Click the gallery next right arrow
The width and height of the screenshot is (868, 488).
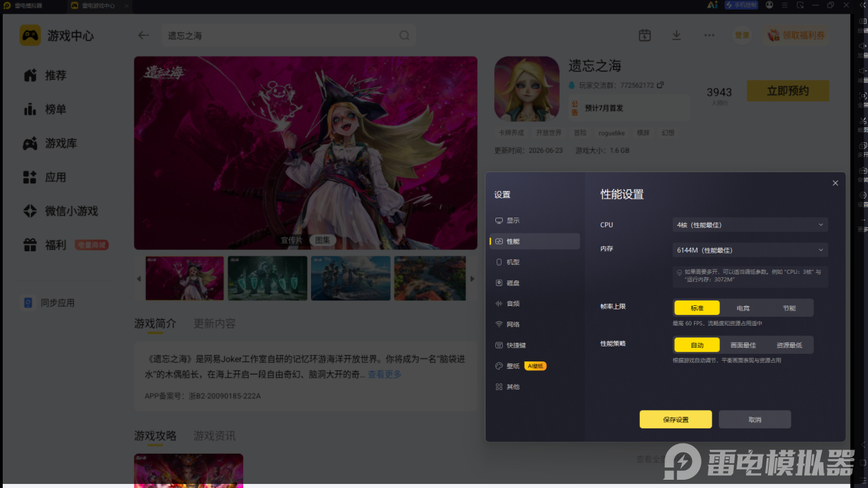pos(472,279)
